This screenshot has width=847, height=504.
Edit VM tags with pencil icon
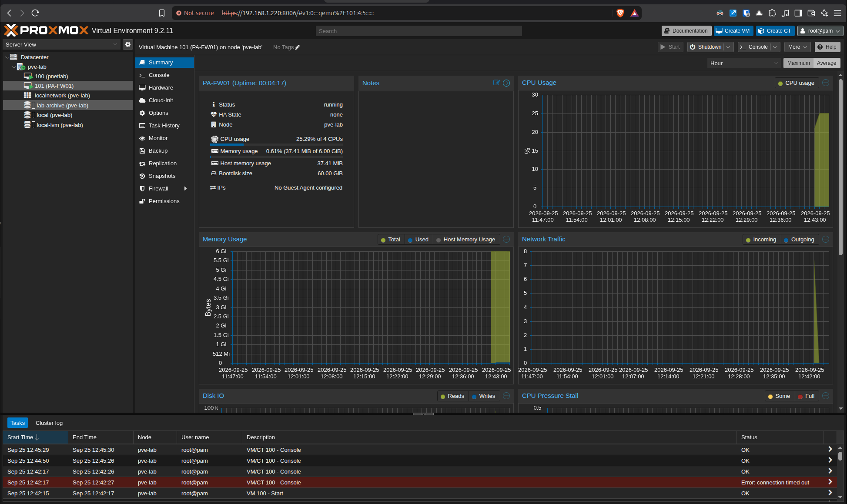298,47
